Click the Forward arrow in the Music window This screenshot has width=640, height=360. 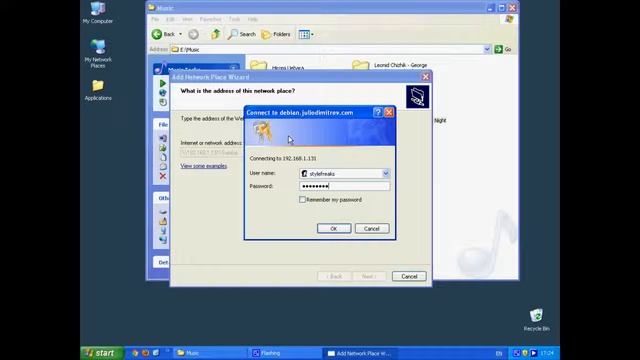coord(193,34)
